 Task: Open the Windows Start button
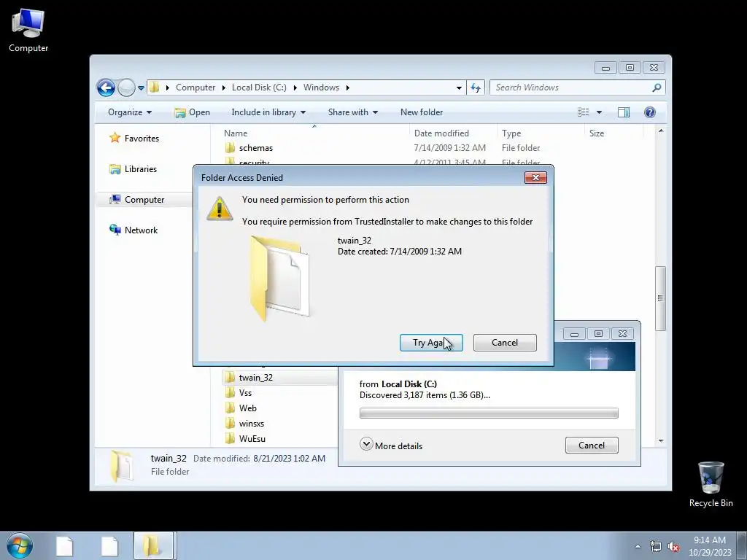20,545
